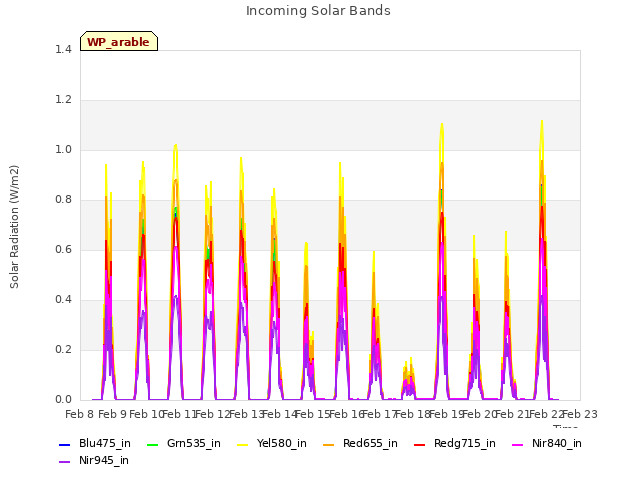Click the orange Red655_in legend swatch
Screen dimensions: 640x480
329,444
